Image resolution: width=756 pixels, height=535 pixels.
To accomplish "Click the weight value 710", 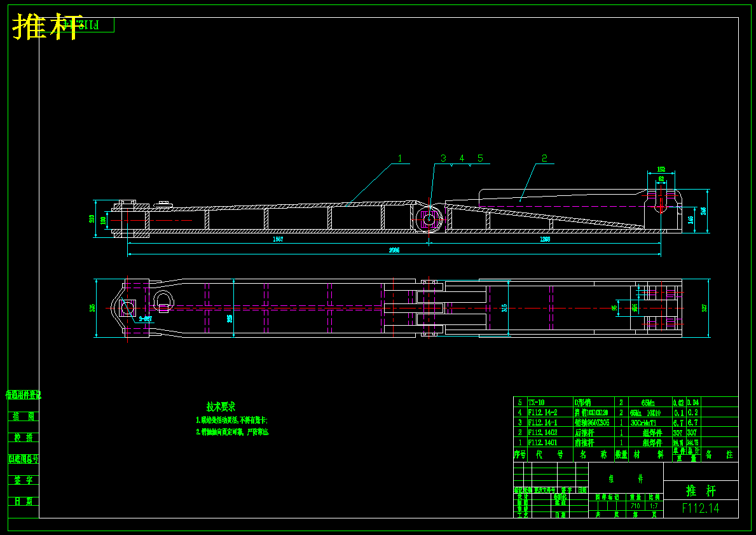I will coord(635,506).
